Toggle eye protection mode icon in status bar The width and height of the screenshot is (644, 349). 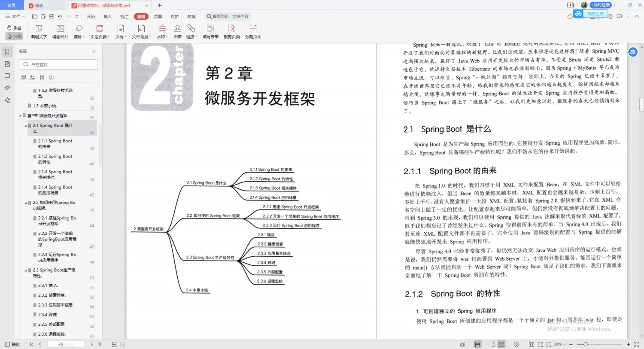point(462,344)
